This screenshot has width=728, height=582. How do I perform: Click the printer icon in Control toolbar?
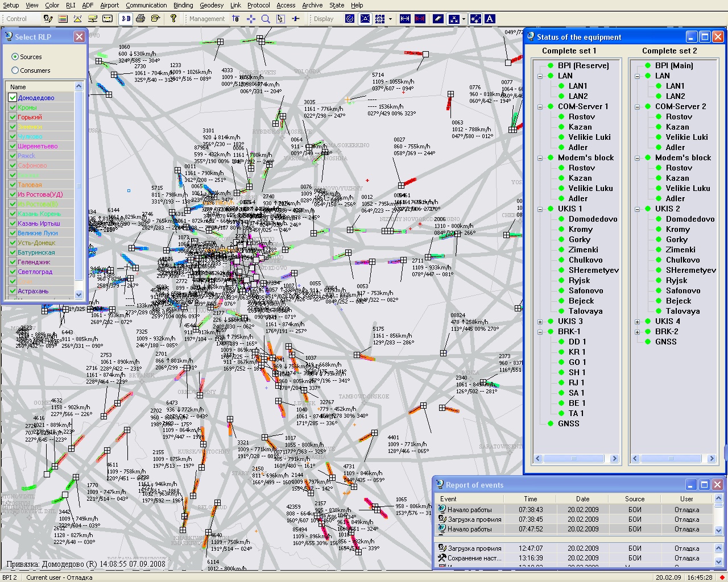140,19
